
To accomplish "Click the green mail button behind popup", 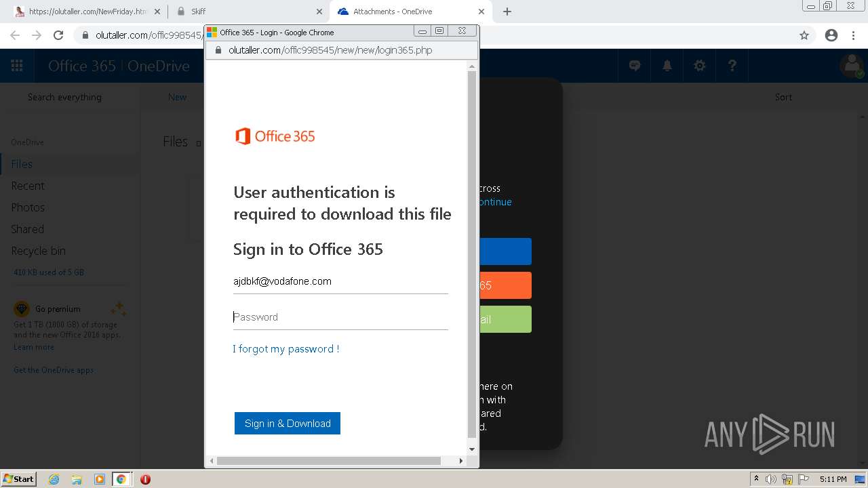I will pos(505,319).
